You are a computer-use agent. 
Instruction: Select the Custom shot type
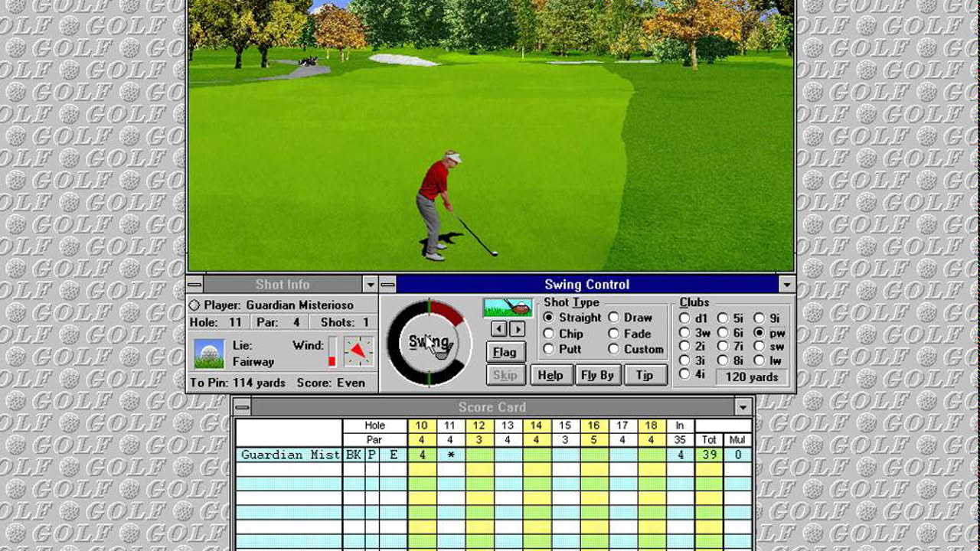click(635, 349)
